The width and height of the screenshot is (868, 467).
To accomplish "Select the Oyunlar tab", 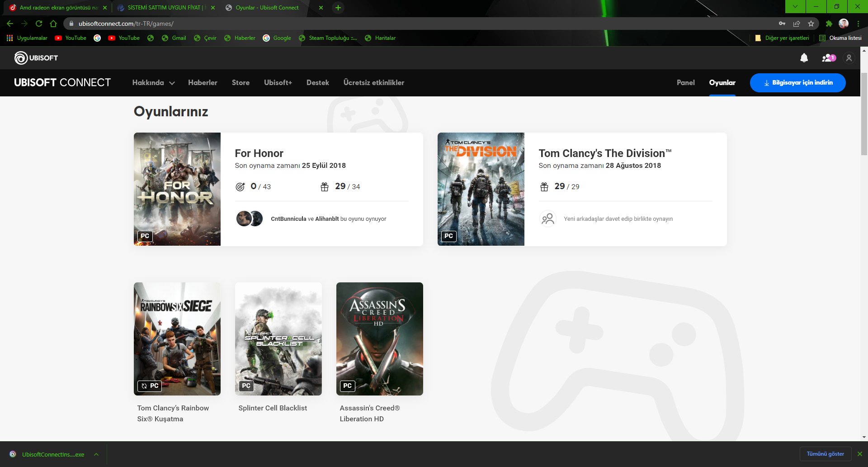I will [x=722, y=83].
